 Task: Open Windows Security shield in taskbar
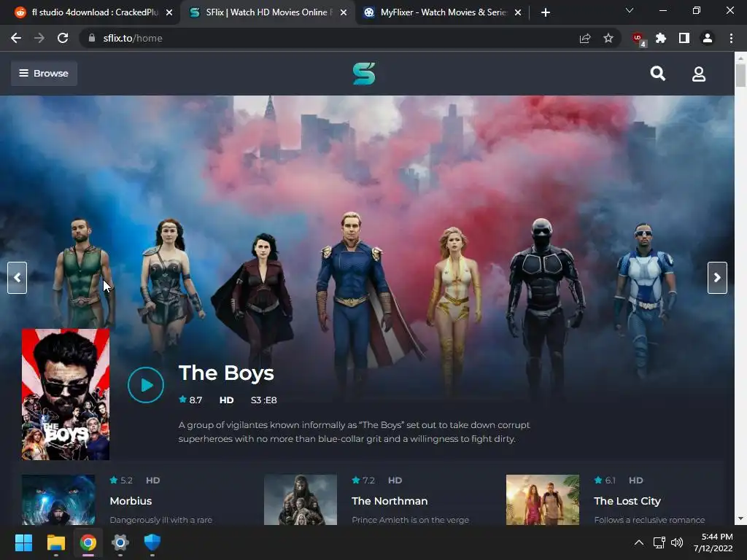tap(152, 542)
